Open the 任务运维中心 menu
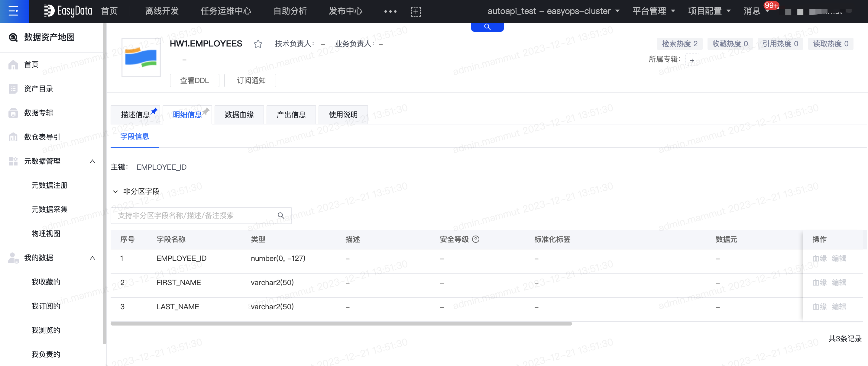 click(226, 11)
